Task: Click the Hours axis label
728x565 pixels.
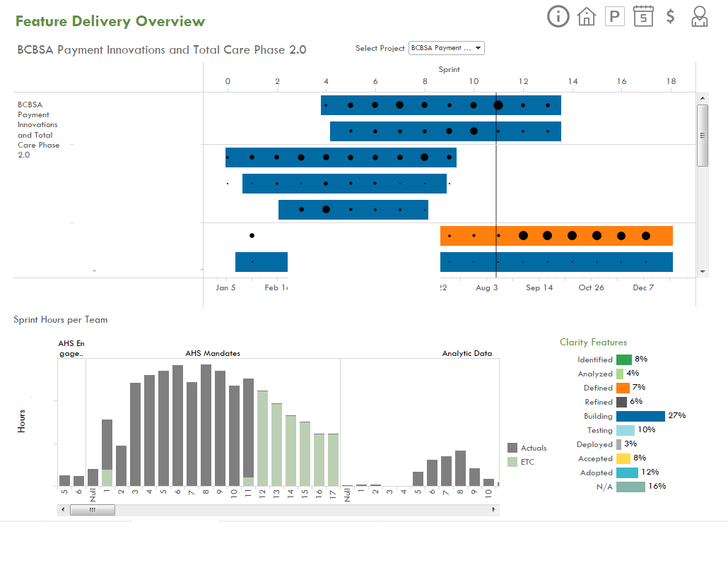Action: [x=21, y=421]
